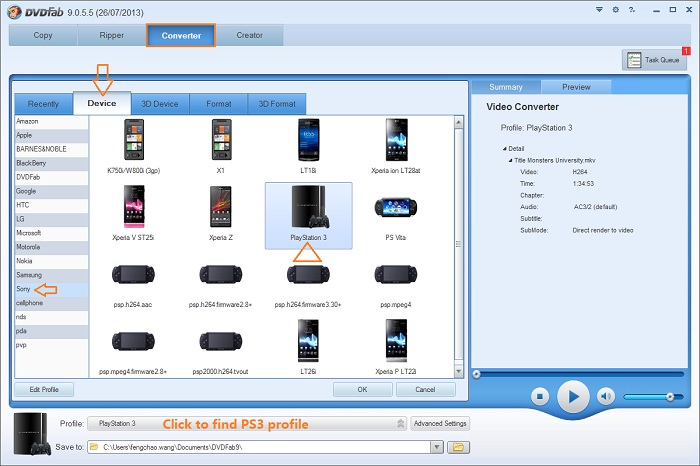Click the Save to path input field

point(259,447)
